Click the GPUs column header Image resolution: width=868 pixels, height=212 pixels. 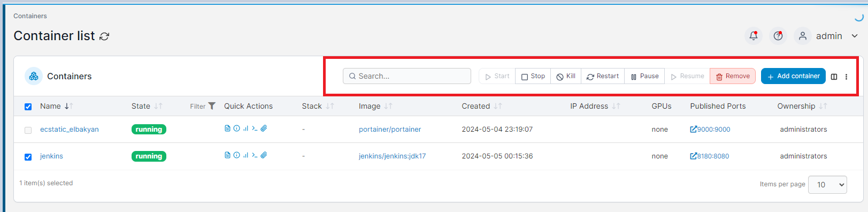tap(662, 106)
